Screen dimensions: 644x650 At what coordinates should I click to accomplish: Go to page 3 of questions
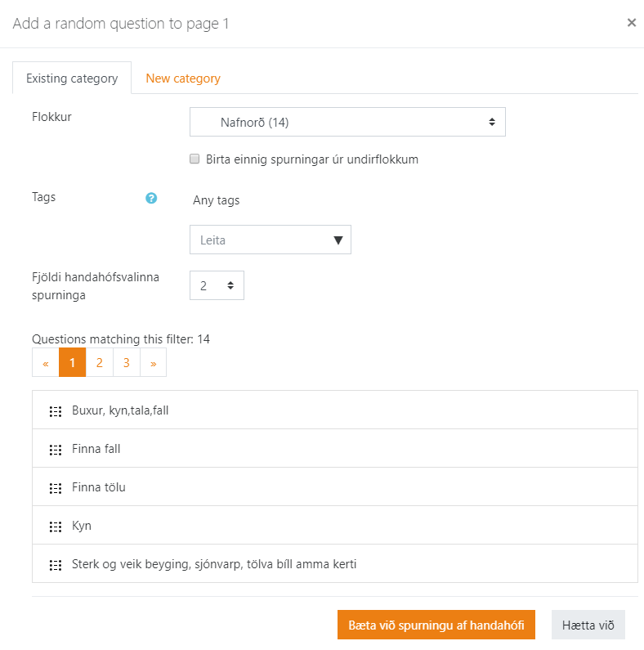127,363
